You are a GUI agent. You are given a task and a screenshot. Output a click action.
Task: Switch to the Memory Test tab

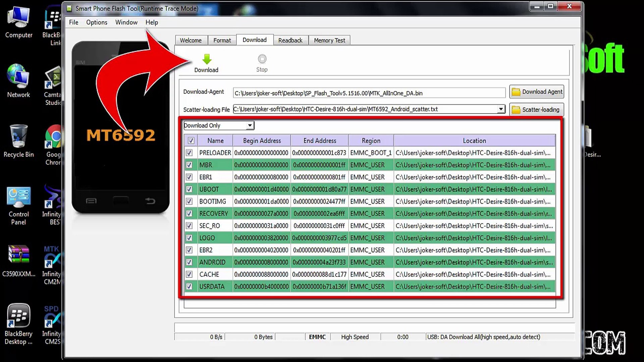tap(329, 40)
